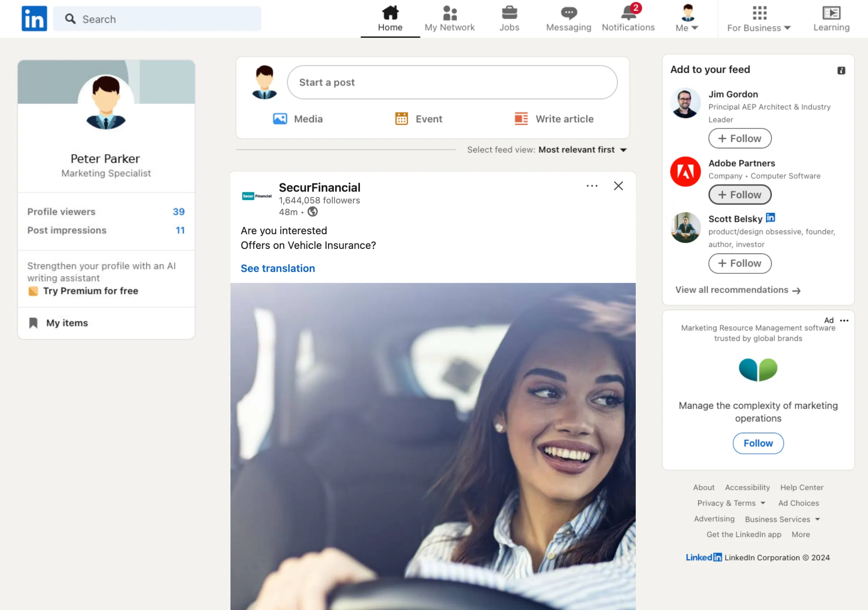
Task: Expand the For Business menu
Action: coord(759,19)
